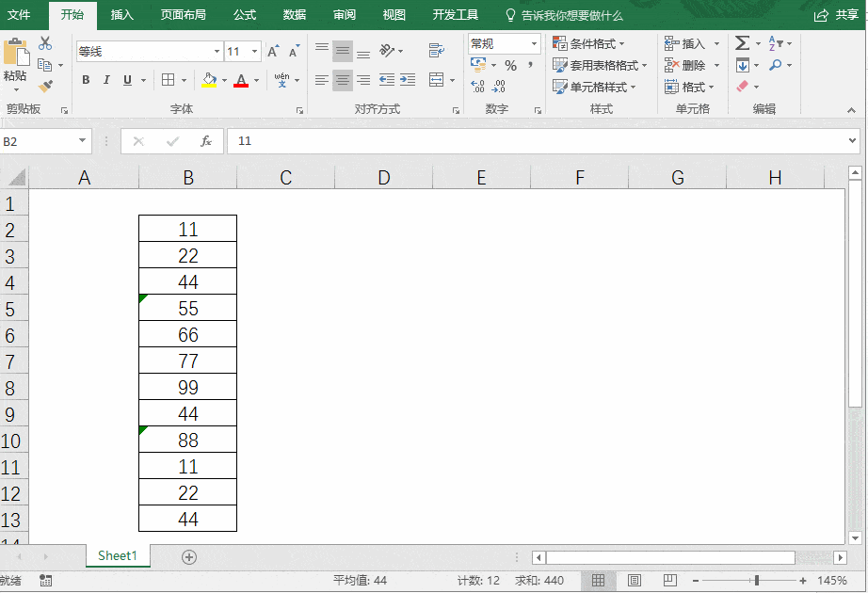Apply bold formatting with the B icon

tap(86, 80)
